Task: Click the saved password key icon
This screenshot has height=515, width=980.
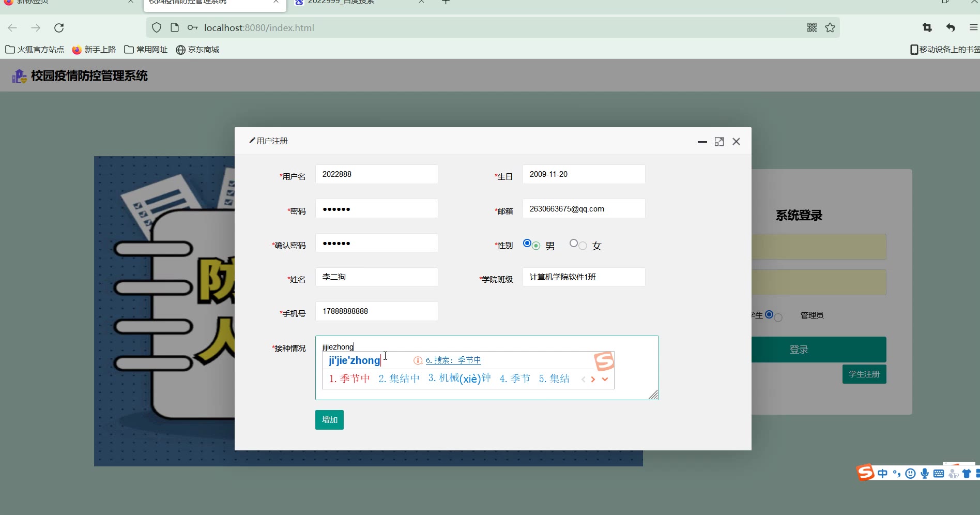Action: pyautogui.click(x=193, y=28)
